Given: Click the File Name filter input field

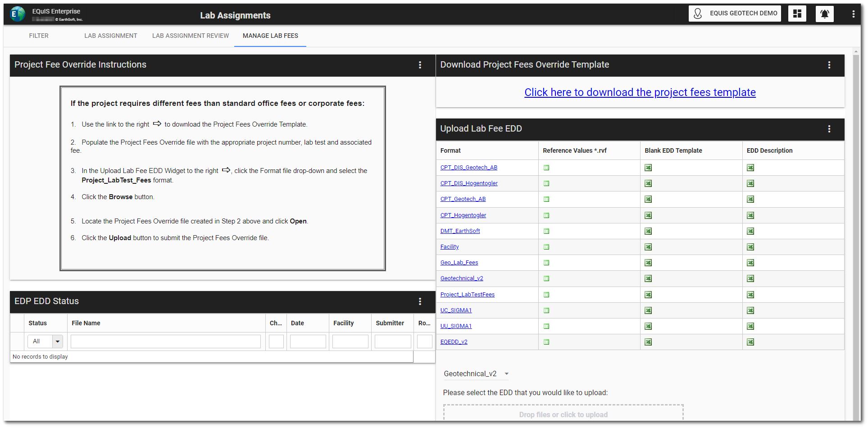Looking at the screenshot, I should [165, 341].
